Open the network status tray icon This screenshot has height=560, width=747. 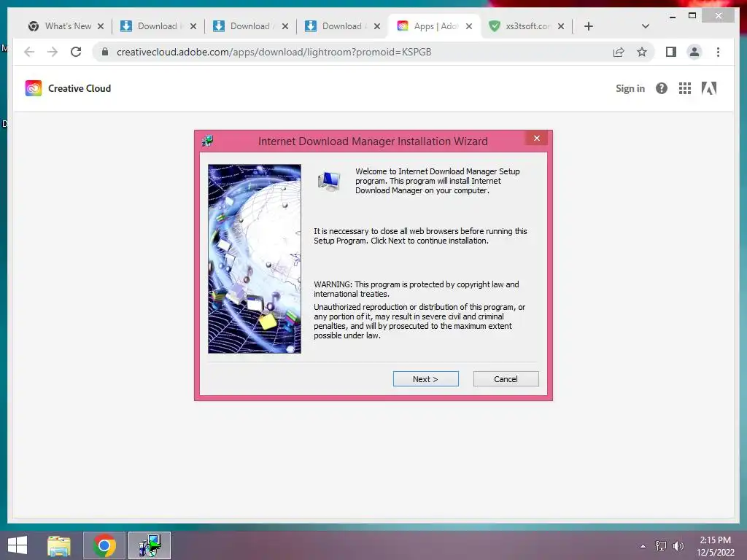point(661,546)
